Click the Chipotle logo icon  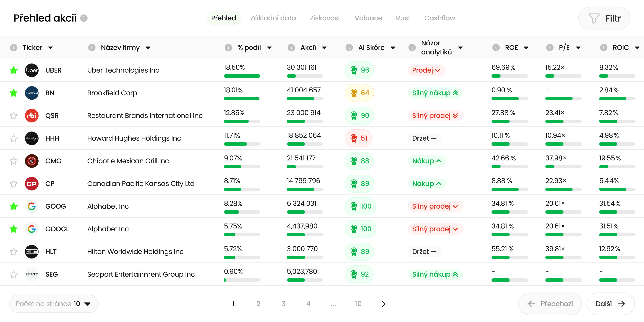click(x=32, y=161)
